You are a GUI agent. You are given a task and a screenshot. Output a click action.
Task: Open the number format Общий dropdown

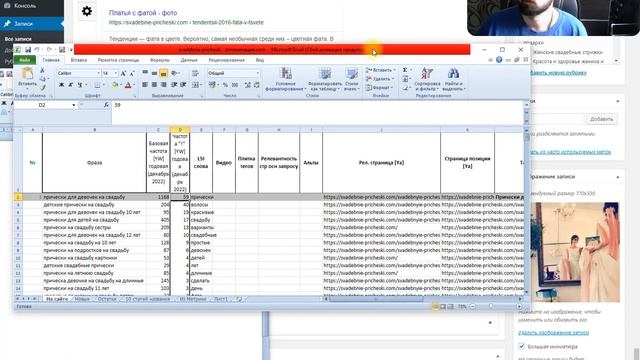[258, 73]
